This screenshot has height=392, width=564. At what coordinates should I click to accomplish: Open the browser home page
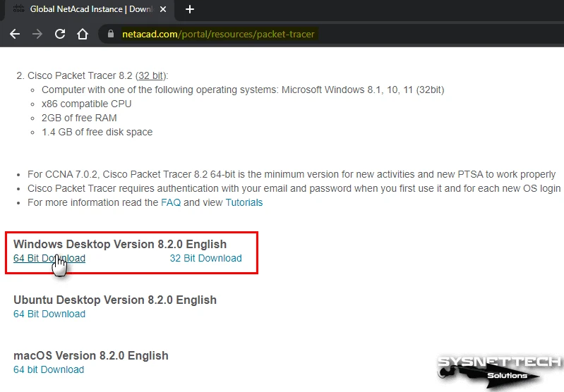click(83, 34)
